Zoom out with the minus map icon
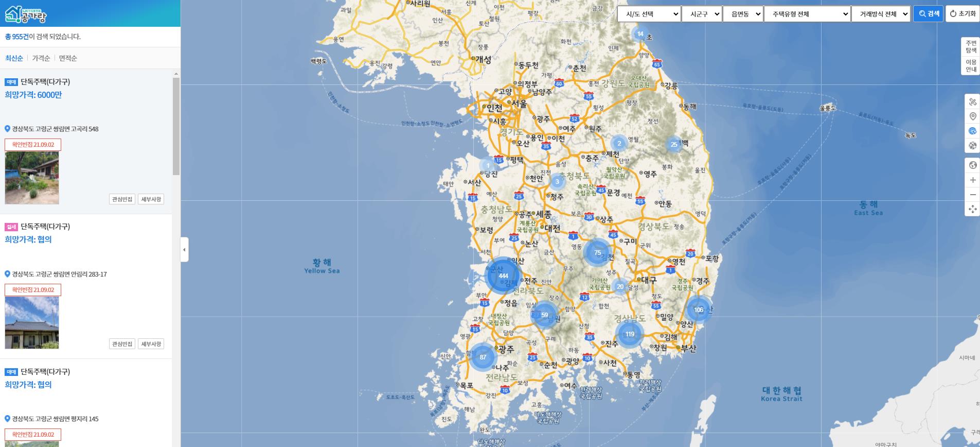Image resolution: width=980 pixels, height=447 pixels. coord(972,195)
